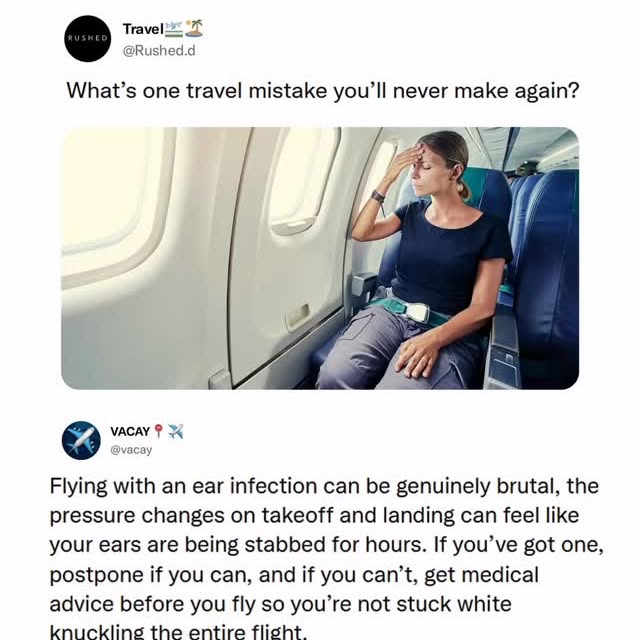The width and height of the screenshot is (640, 640).
Task: Click the airplane emoji beside Travel
Action: pos(173,29)
